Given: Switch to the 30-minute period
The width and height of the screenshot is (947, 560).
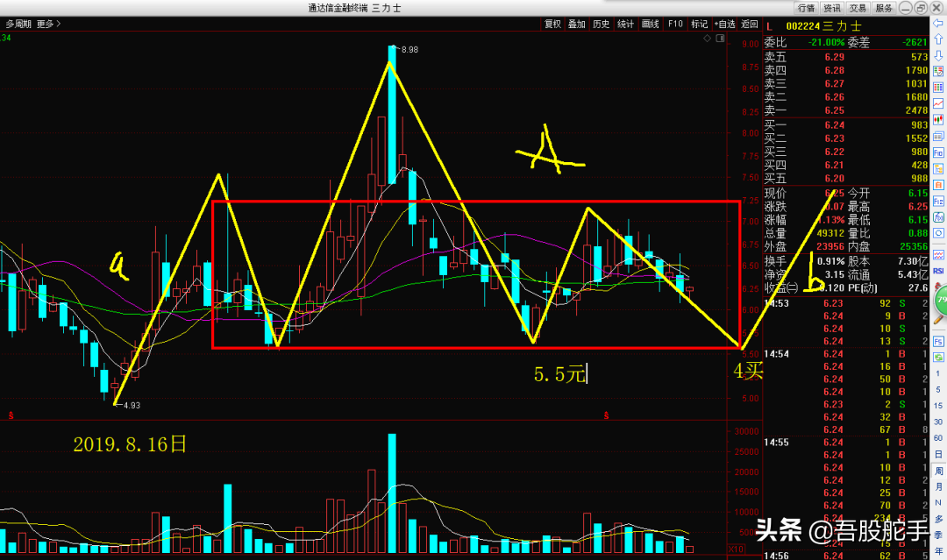Looking at the screenshot, I should (938, 422).
